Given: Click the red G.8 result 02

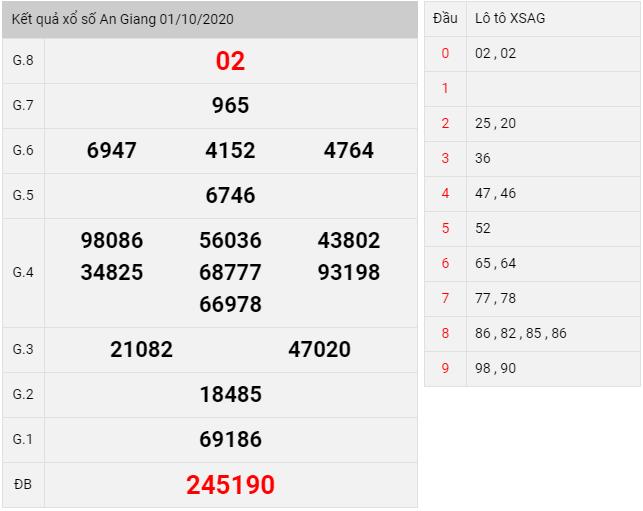Looking at the screenshot, I should pos(230,61).
